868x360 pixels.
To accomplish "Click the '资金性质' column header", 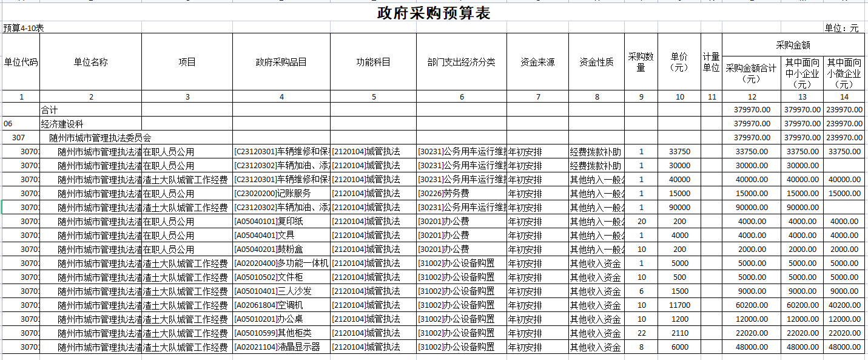I will pos(597,62).
